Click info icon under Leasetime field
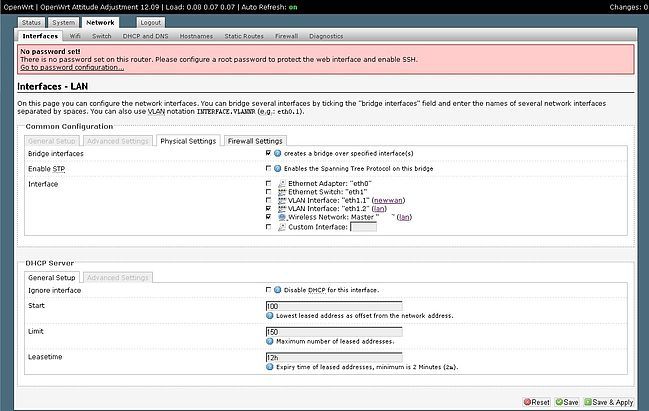 point(270,367)
